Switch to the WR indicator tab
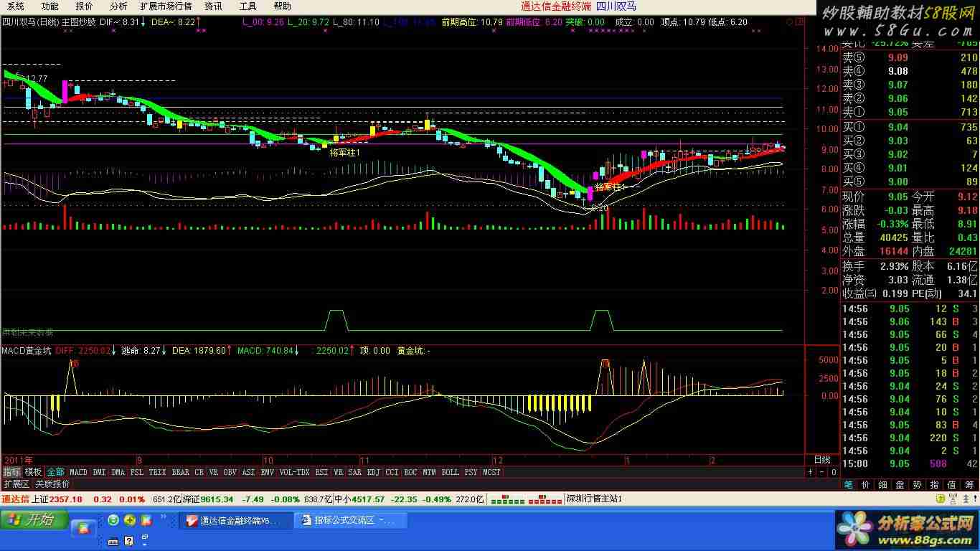The height and width of the screenshot is (551, 980). point(338,472)
